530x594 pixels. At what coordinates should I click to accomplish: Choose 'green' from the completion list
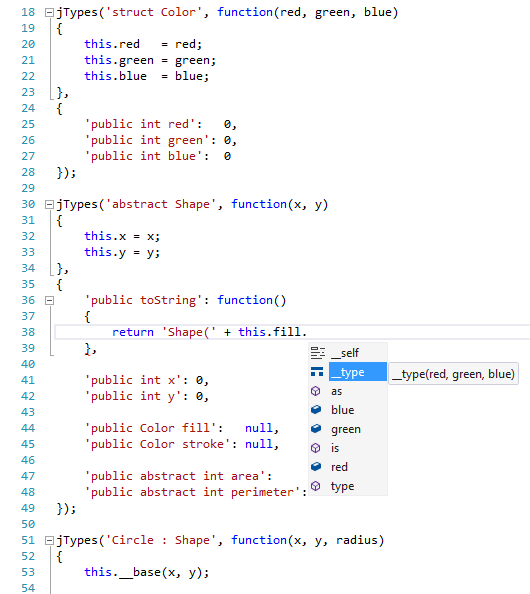(348, 429)
